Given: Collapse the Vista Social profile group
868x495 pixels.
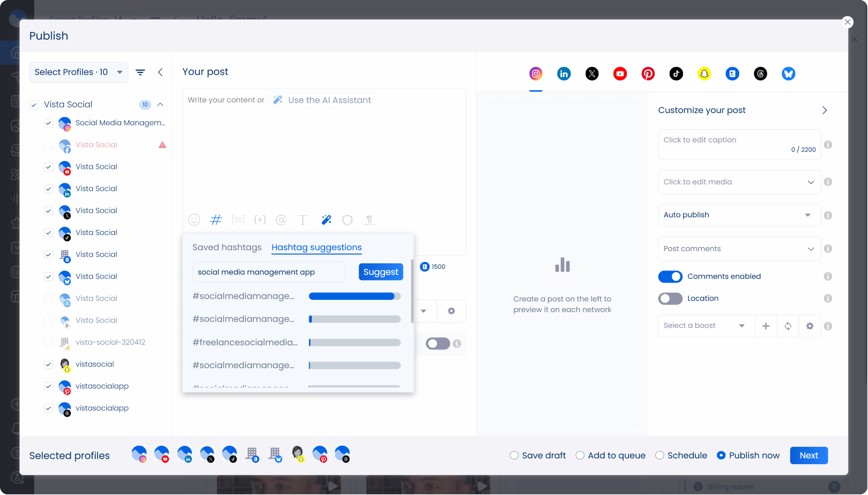Looking at the screenshot, I should click(x=160, y=104).
